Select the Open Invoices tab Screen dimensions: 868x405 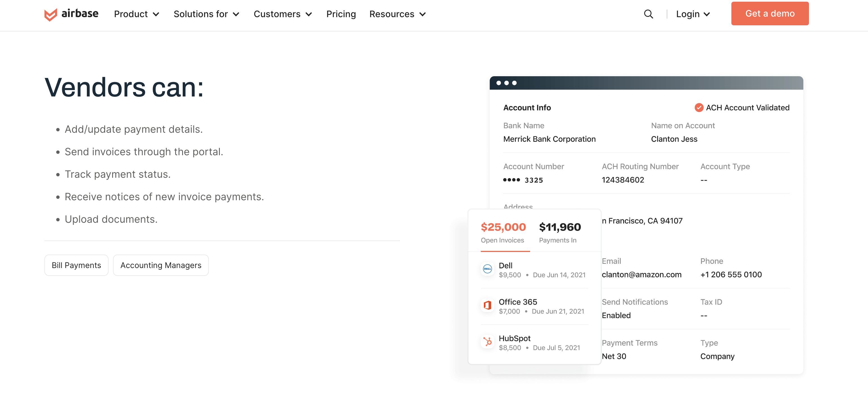(503, 232)
